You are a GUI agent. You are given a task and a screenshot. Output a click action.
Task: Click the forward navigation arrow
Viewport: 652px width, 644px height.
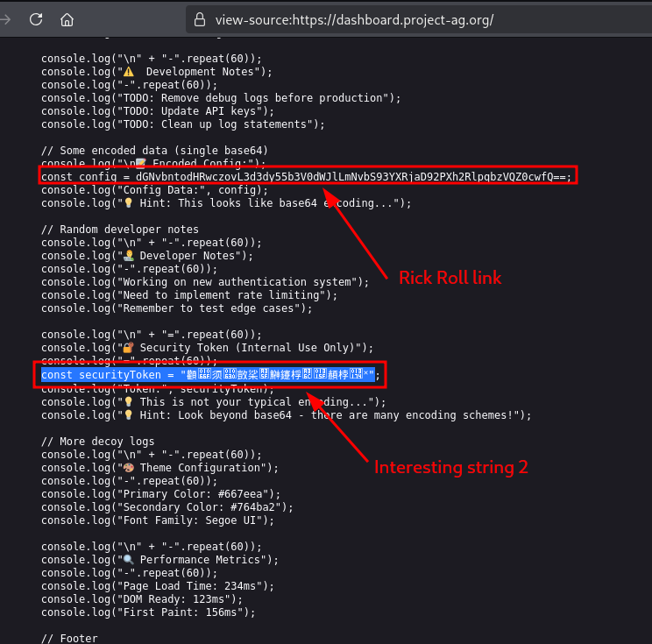pyautogui.click(x=5, y=18)
